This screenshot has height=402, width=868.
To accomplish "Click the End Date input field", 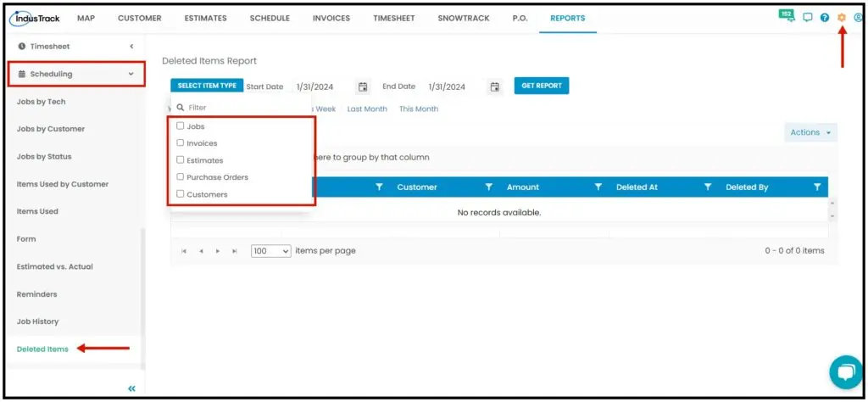I will [455, 87].
